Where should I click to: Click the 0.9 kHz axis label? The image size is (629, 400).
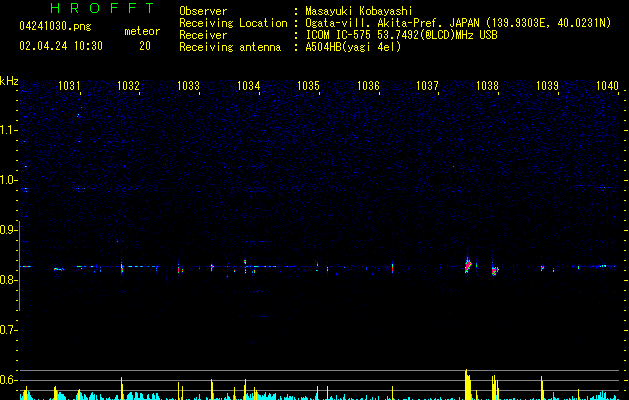[x=8, y=230]
